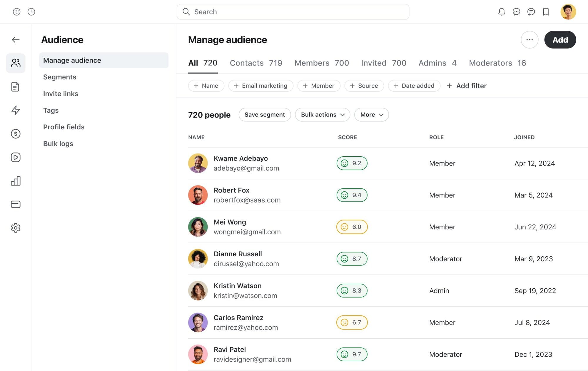Open the bar chart analytics icon
The width and height of the screenshot is (588, 371).
(x=16, y=181)
